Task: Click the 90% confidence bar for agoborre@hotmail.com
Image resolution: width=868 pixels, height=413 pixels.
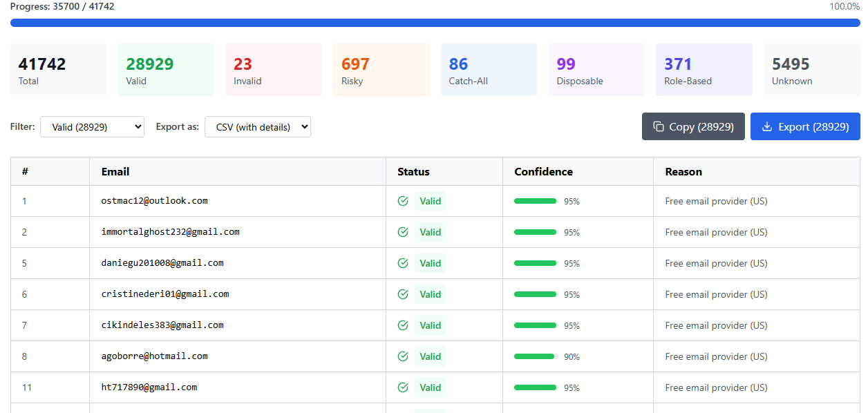Action: [536, 356]
